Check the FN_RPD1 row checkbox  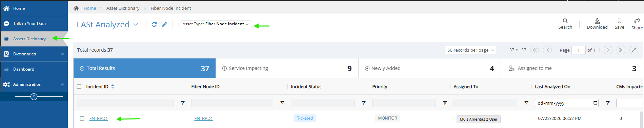82,119
